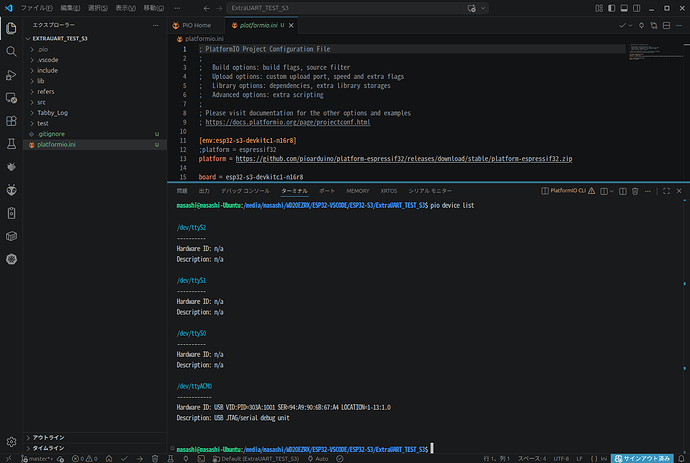Open the 選択 menu
690x463 pixels.
(97, 8)
